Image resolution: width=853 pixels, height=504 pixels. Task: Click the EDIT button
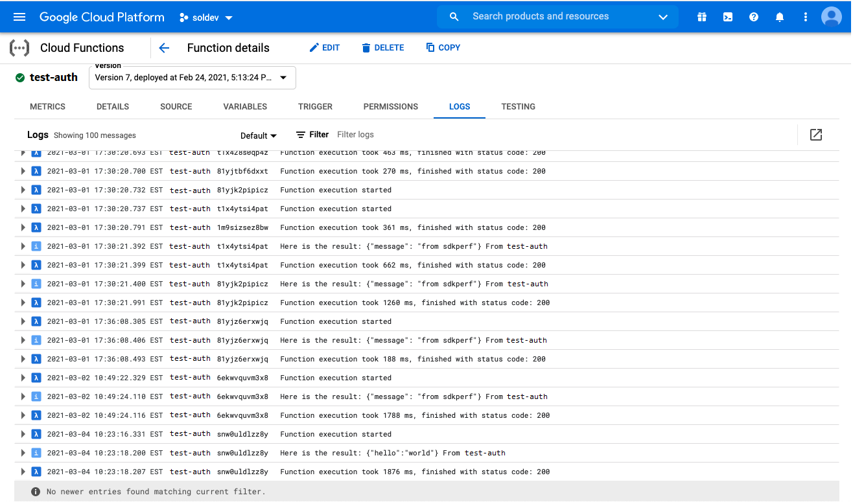pyautogui.click(x=324, y=48)
